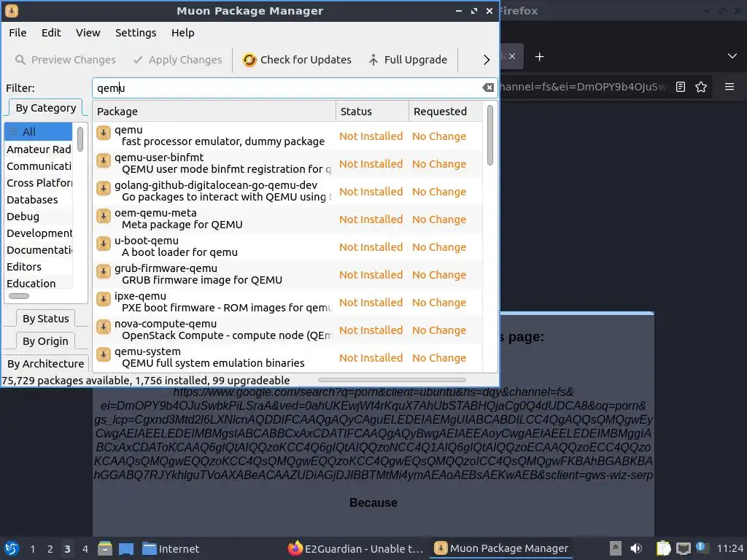
Task: Click the clipboard icon in system tray
Action: pyautogui.click(x=663, y=548)
